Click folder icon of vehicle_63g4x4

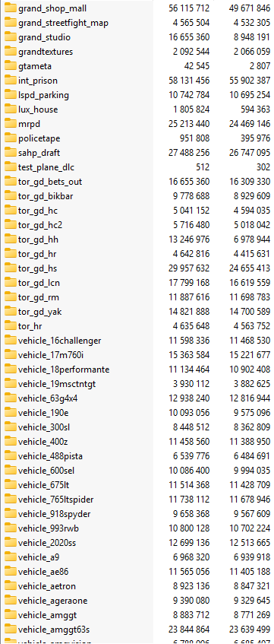11,398
